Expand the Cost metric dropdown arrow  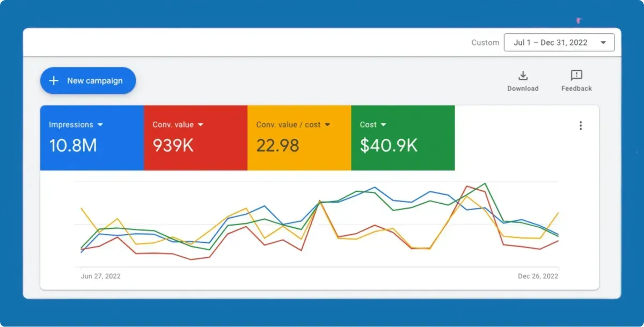point(384,125)
